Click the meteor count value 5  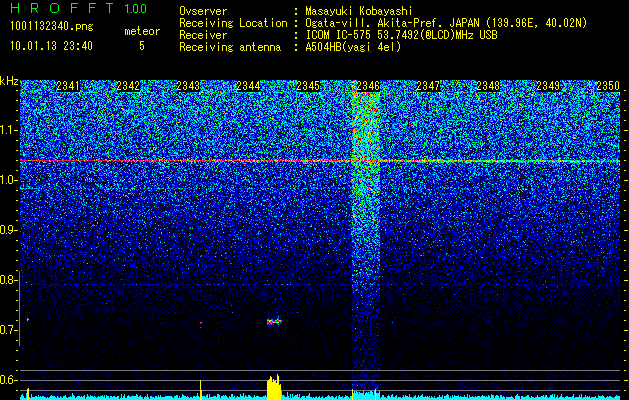point(142,46)
